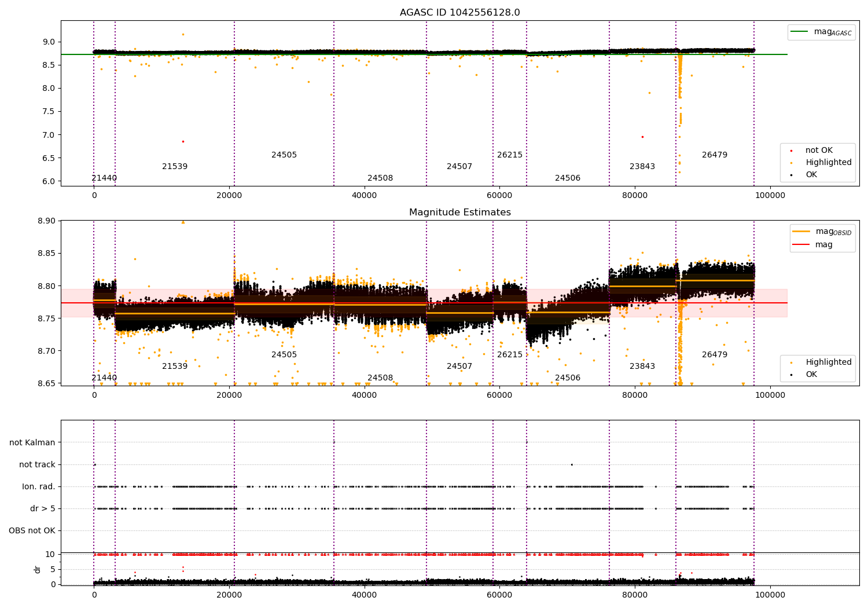
Task: Click OBSID label 26215 in the top plot
Action: (x=510, y=155)
